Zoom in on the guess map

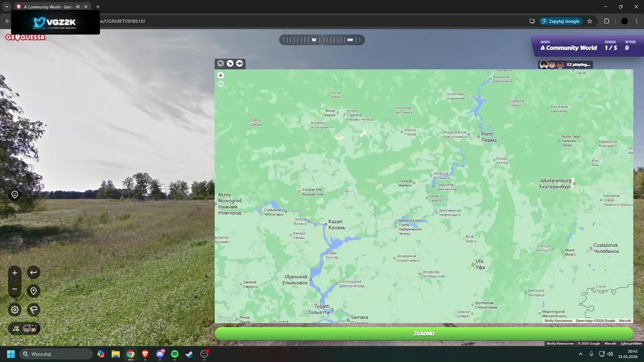(220, 75)
